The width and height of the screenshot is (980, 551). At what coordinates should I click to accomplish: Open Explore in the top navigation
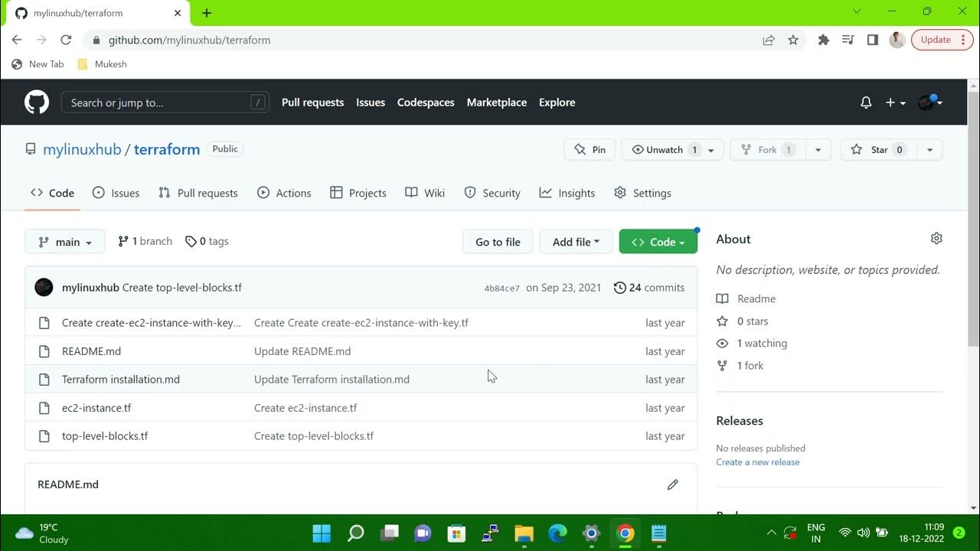(557, 103)
